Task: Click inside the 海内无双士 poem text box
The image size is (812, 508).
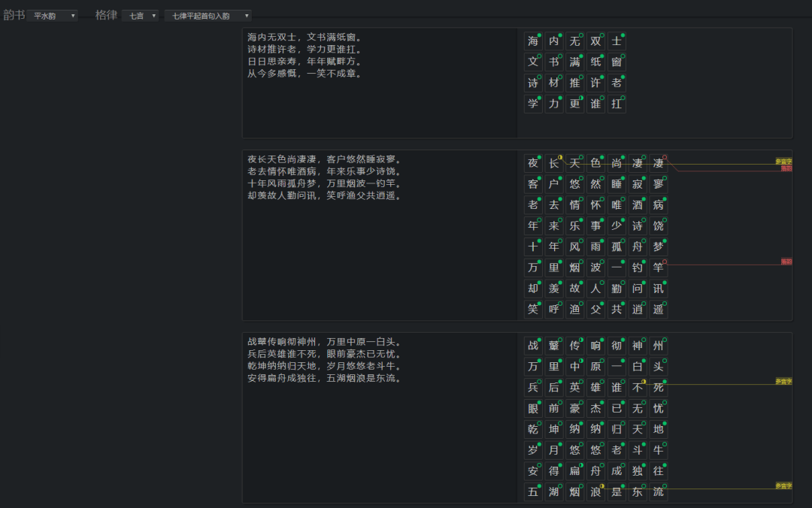Action: 380,83
